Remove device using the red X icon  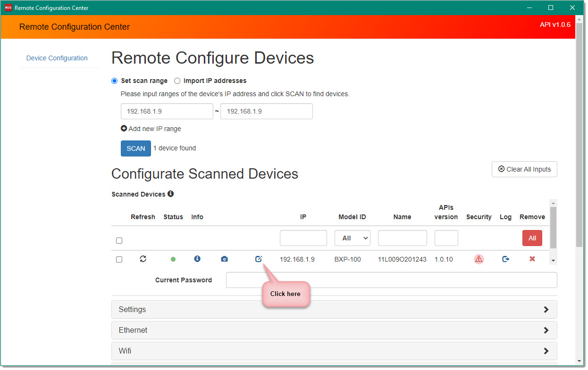[x=532, y=259]
